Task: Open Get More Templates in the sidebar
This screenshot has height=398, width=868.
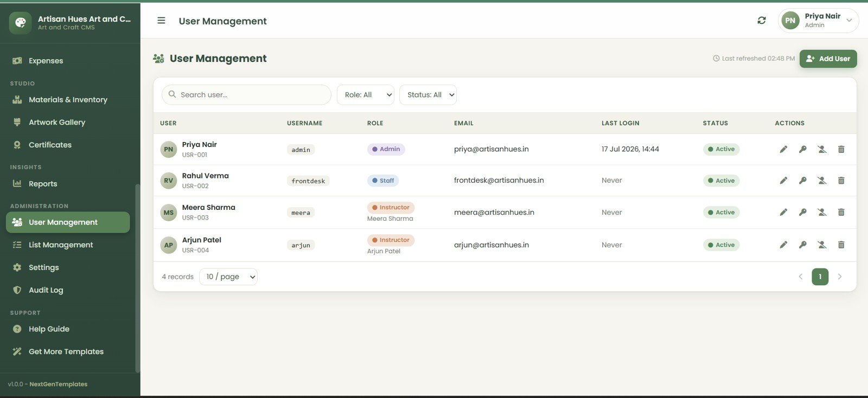Action: point(68,351)
